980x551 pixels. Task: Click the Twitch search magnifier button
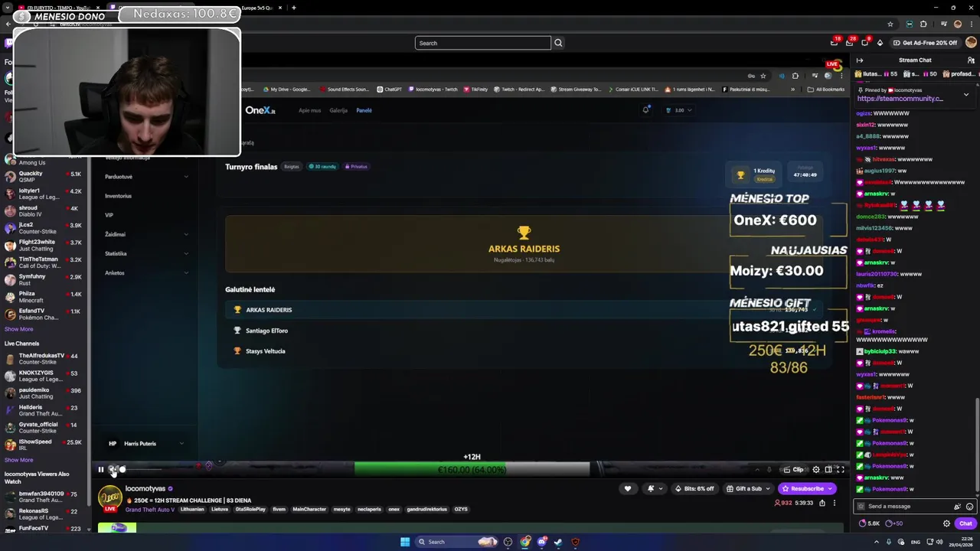[558, 43]
